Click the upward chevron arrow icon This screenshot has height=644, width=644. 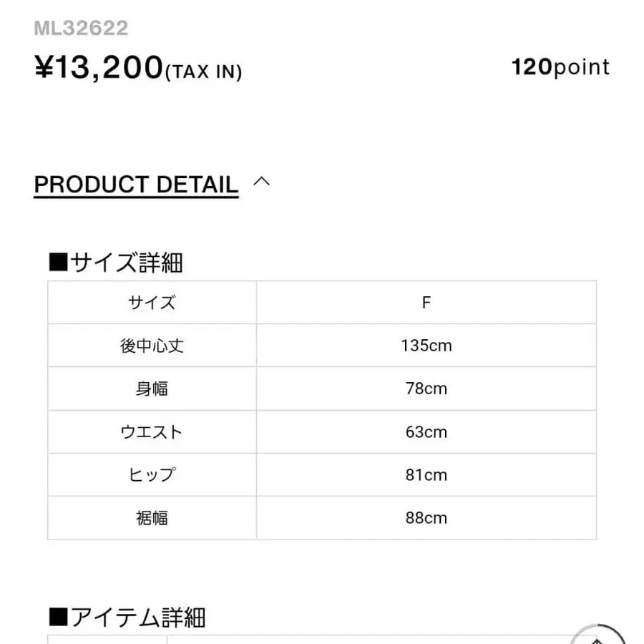[261, 182]
